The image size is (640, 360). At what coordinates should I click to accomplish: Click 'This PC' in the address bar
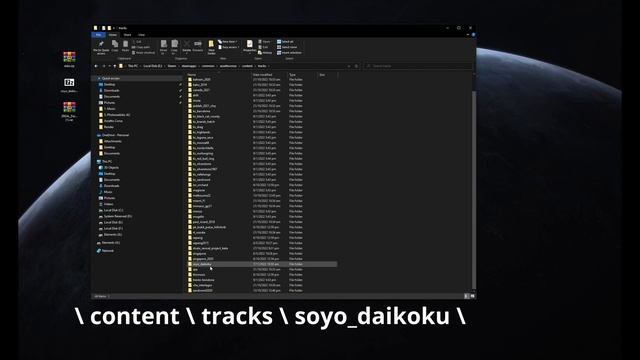coord(133,66)
